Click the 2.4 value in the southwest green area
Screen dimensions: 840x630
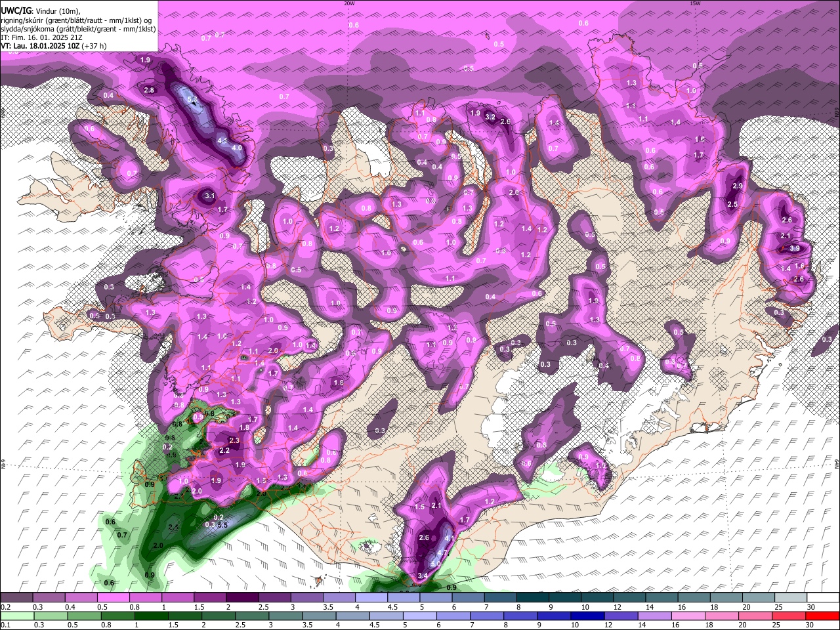(173, 527)
